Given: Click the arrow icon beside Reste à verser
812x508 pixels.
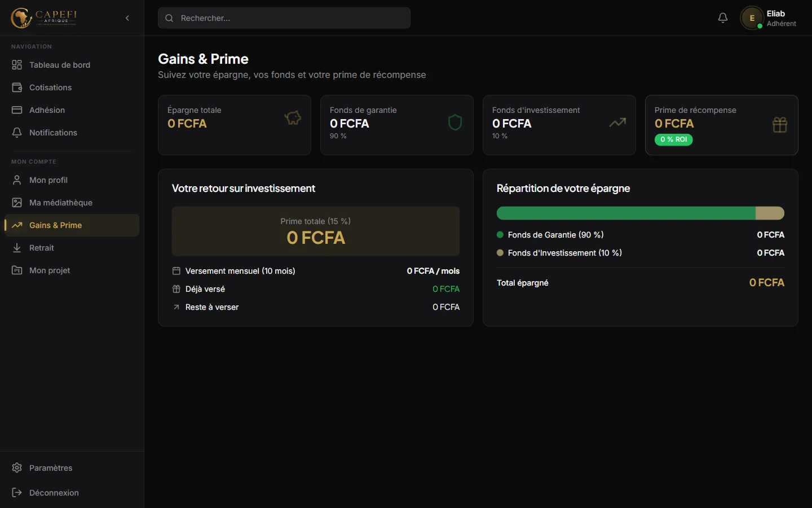Looking at the screenshot, I should tap(176, 307).
